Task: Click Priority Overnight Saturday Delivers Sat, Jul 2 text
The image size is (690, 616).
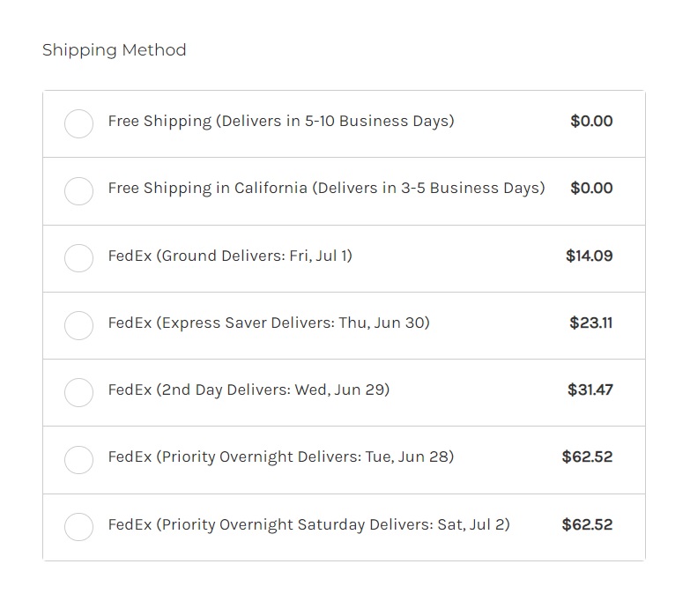Action: (308, 524)
